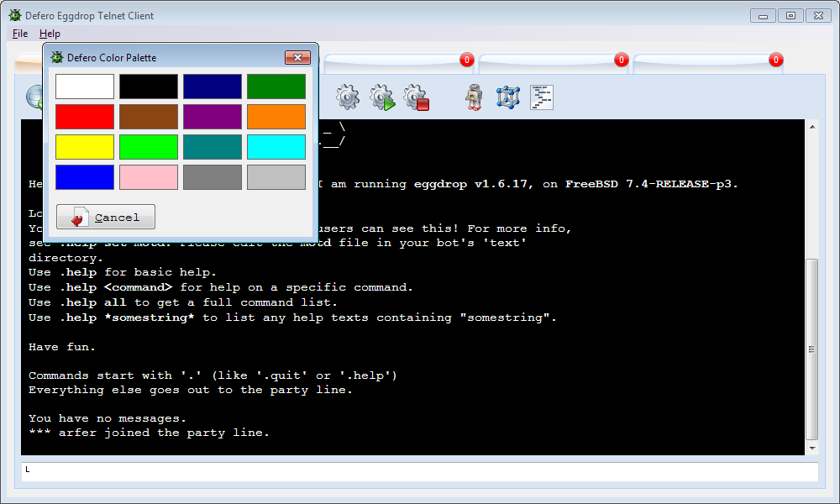Pick the cyan color swatch
Image resolution: width=840 pixels, height=504 pixels.
coord(276,147)
